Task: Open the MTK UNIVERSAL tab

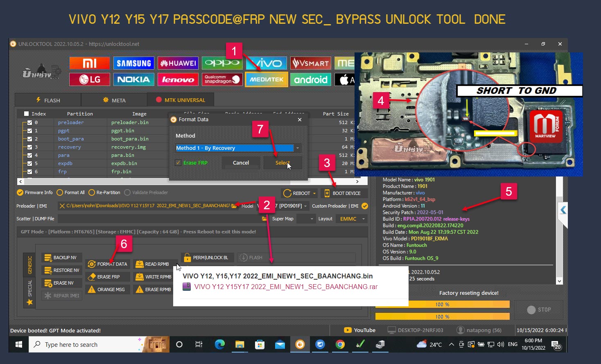Action: pyautogui.click(x=181, y=100)
